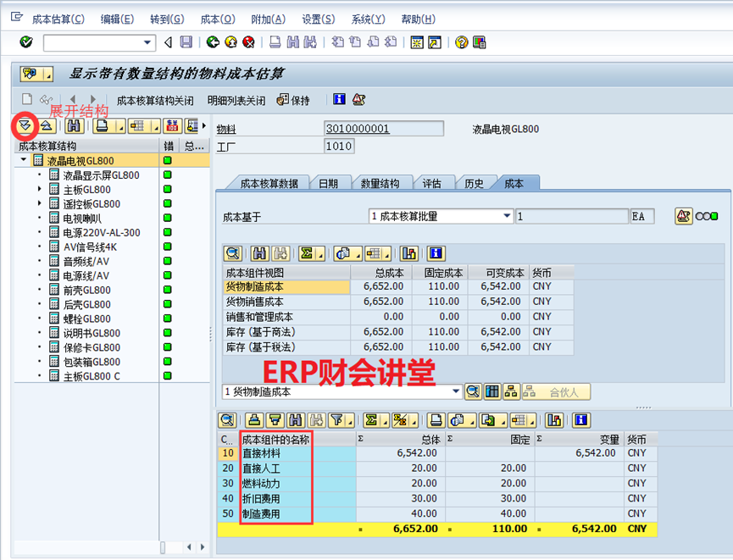
Task: Switch to the 成本核算数据 tab
Action: pyautogui.click(x=268, y=183)
